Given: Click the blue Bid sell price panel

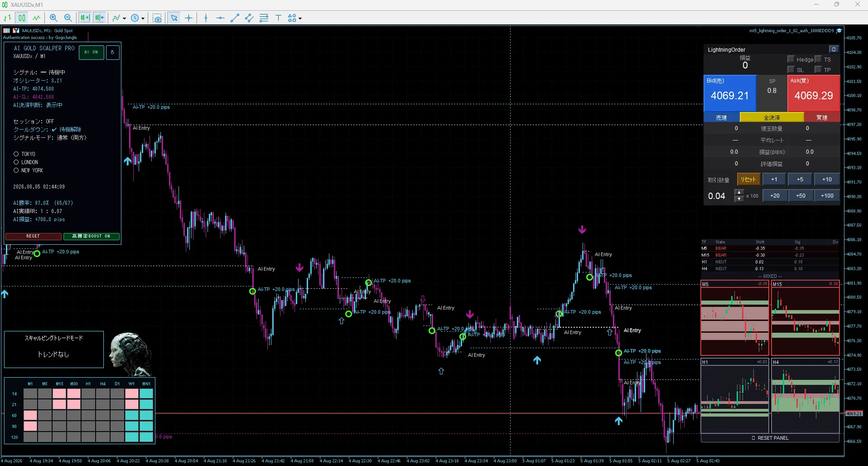Looking at the screenshot, I should pos(729,93).
